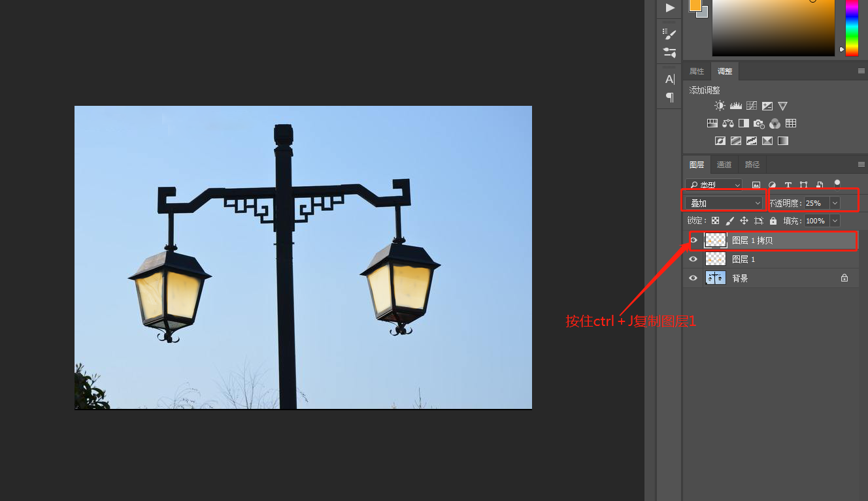Image resolution: width=868 pixels, height=501 pixels.
Task: Toggle lock all padlock beside 填充
Action: (x=773, y=221)
